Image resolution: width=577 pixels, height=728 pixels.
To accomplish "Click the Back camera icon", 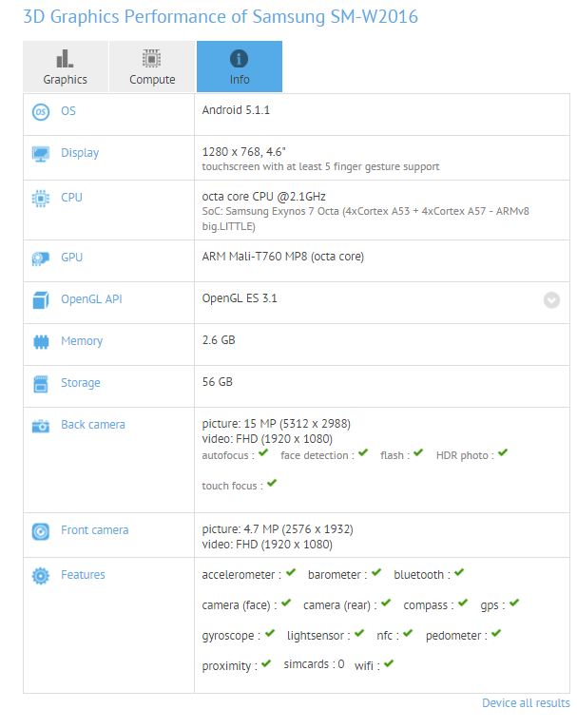I will pyautogui.click(x=40, y=426).
